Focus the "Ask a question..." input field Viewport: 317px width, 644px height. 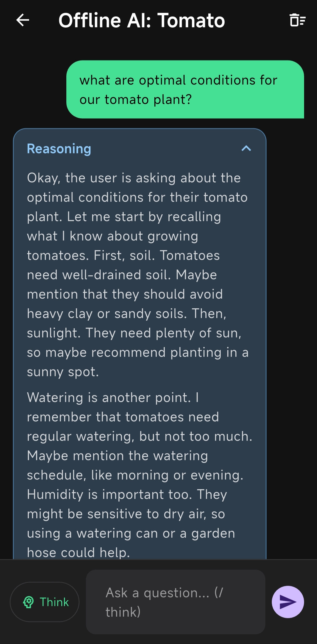tap(176, 602)
